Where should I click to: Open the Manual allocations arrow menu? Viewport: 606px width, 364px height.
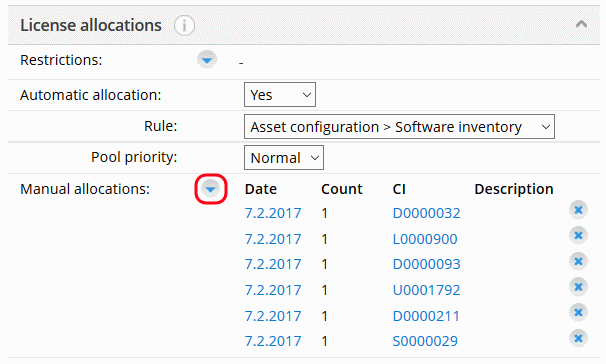pyautogui.click(x=211, y=189)
